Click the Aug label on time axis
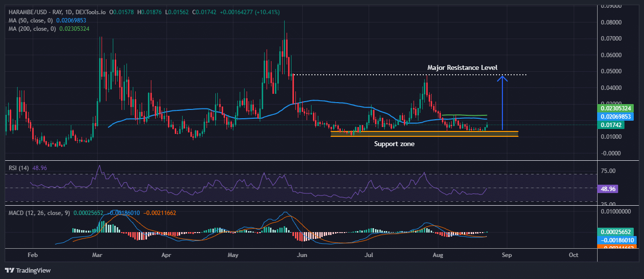 tap(437, 255)
